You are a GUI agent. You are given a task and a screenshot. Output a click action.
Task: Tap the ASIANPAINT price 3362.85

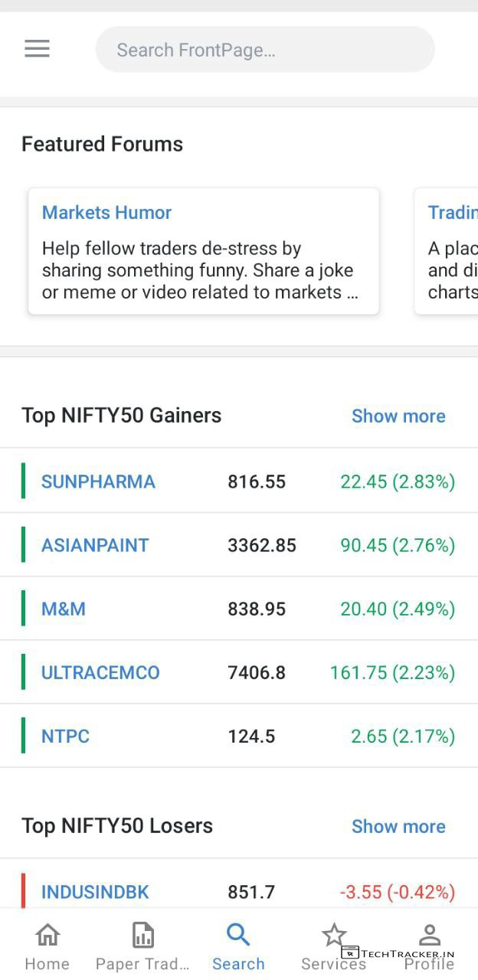(261, 545)
